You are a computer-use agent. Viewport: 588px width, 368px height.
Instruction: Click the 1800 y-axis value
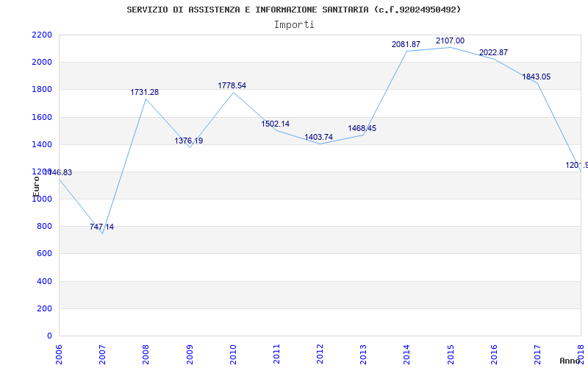[x=42, y=90]
